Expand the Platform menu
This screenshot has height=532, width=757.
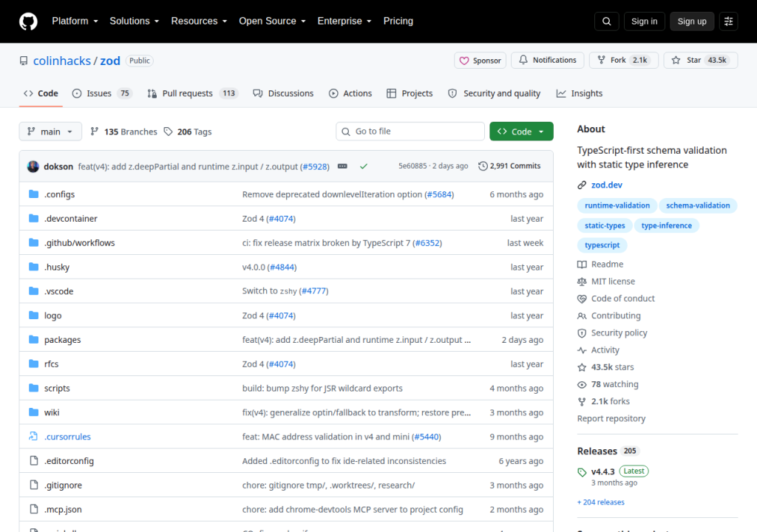coord(75,21)
